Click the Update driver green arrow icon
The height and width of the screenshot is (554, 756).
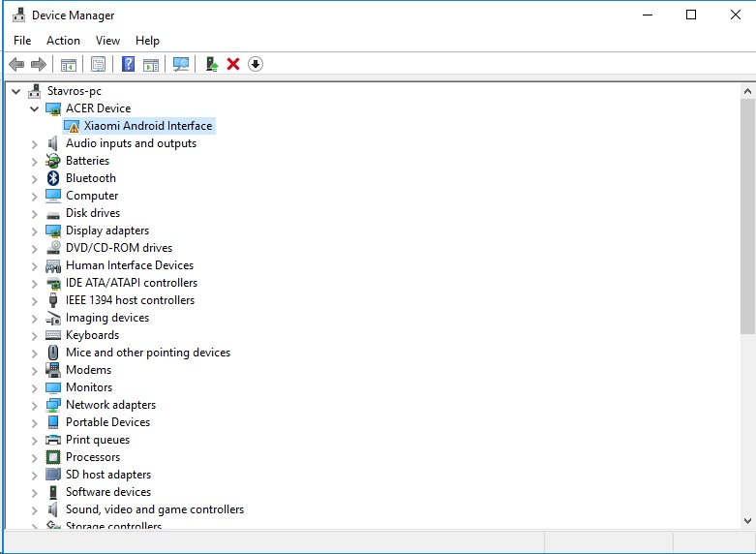[x=211, y=64]
